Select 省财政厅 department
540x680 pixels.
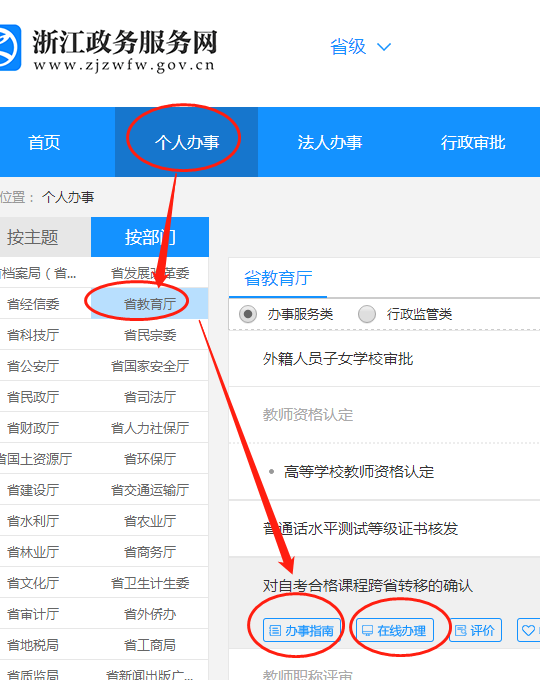tap(33, 428)
